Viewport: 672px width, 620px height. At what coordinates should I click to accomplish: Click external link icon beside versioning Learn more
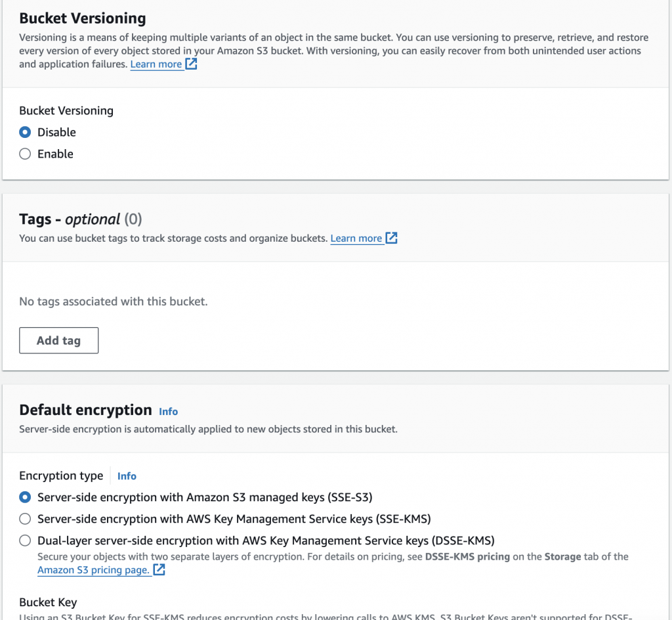pyautogui.click(x=191, y=64)
